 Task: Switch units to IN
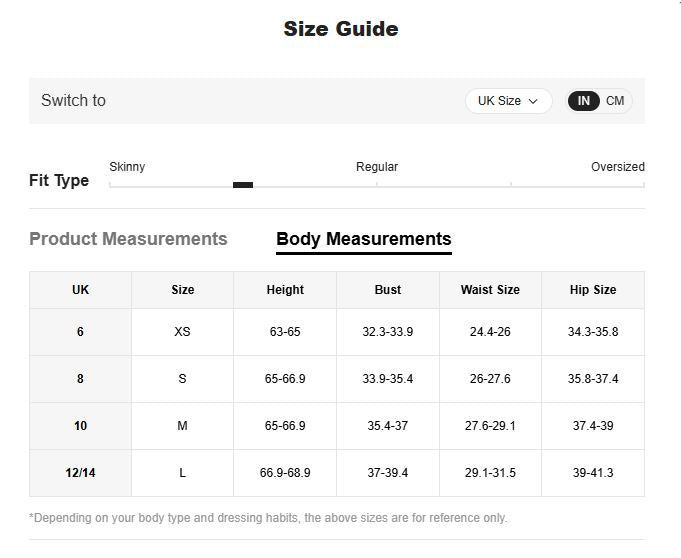[583, 101]
